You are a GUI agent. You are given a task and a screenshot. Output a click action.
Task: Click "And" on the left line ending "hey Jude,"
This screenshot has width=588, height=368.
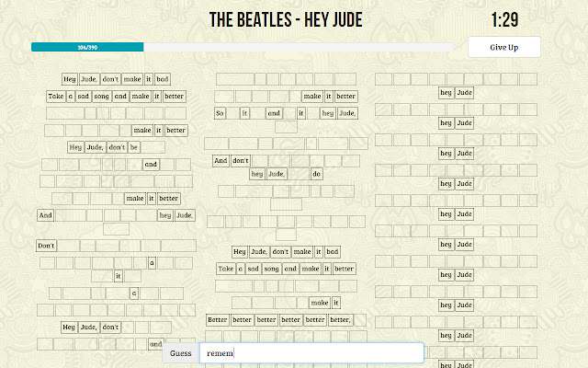coord(46,215)
